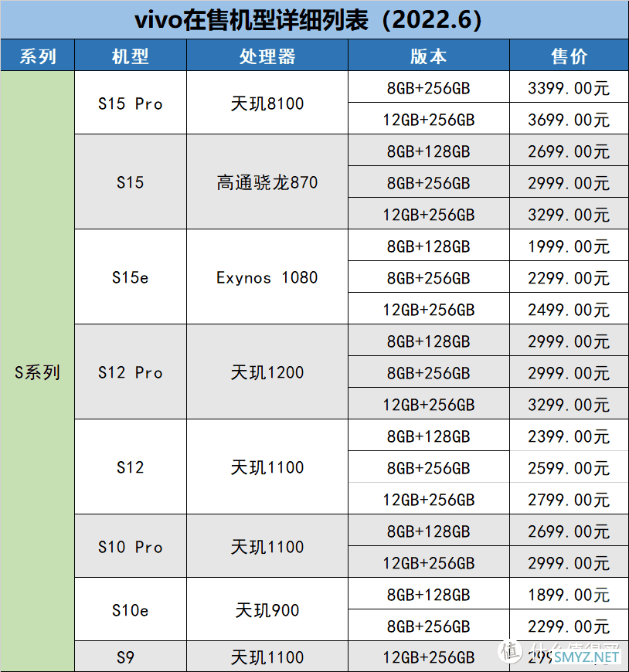Select the 售价 column header

tap(569, 56)
